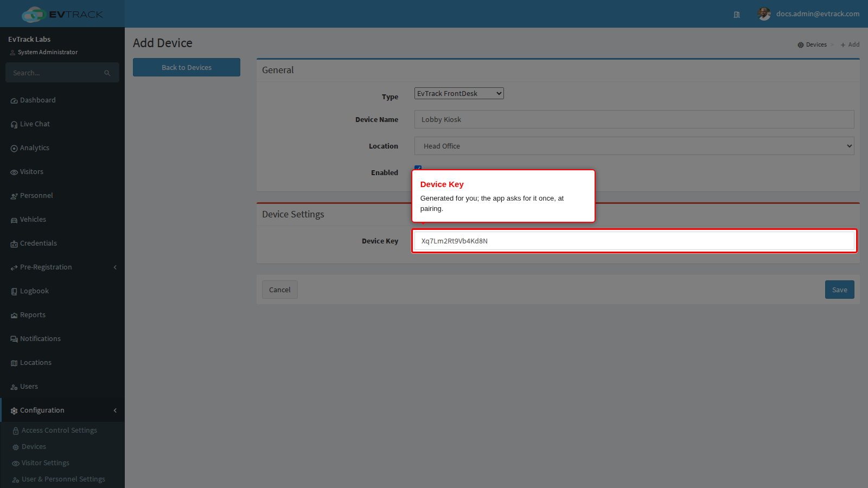Click the Device Name input field

(634, 119)
